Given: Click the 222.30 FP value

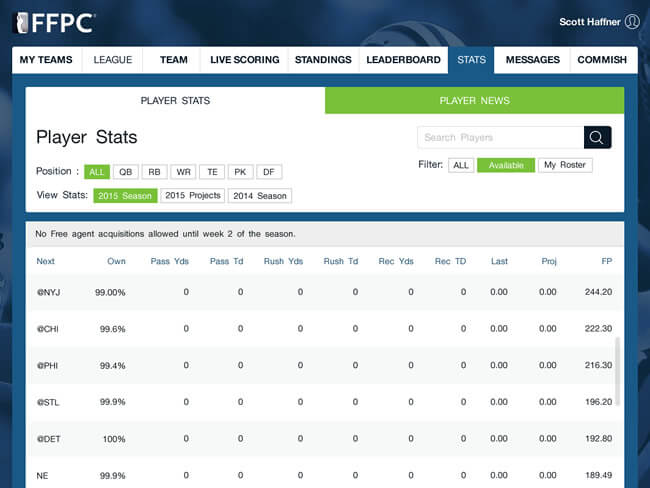Looking at the screenshot, I should point(598,328).
